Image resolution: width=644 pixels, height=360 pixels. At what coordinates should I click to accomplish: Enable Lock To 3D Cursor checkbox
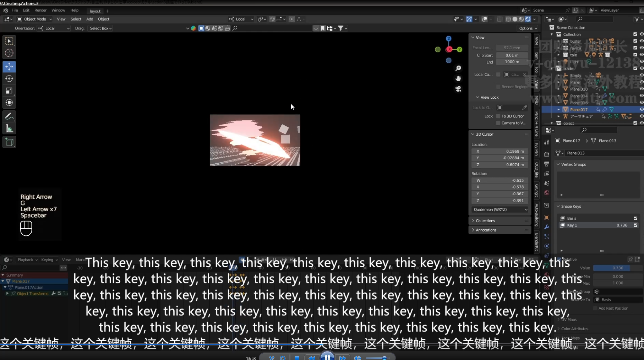(x=498, y=116)
